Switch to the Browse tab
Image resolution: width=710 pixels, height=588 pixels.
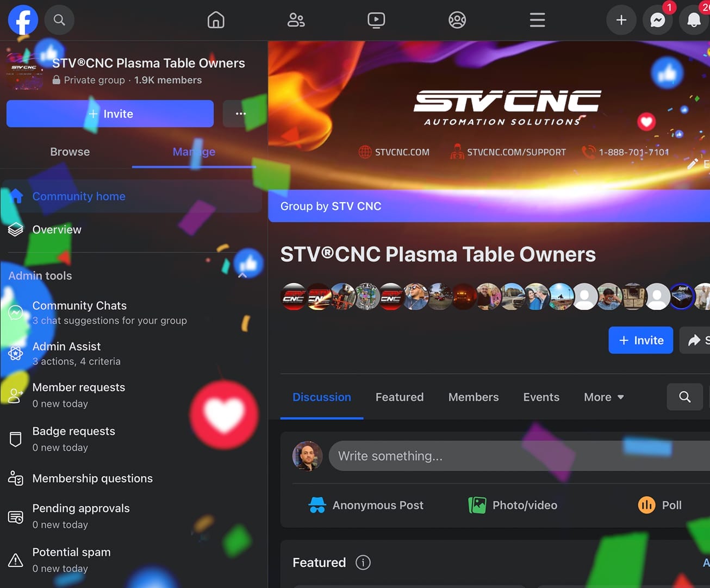pyautogui.click(x=70, y=152)
